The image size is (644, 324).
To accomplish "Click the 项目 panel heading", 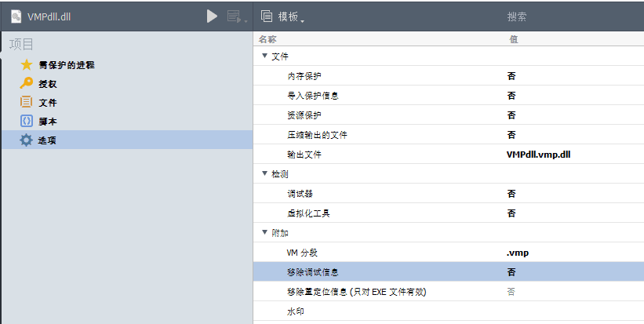I will tap(21, 44).
